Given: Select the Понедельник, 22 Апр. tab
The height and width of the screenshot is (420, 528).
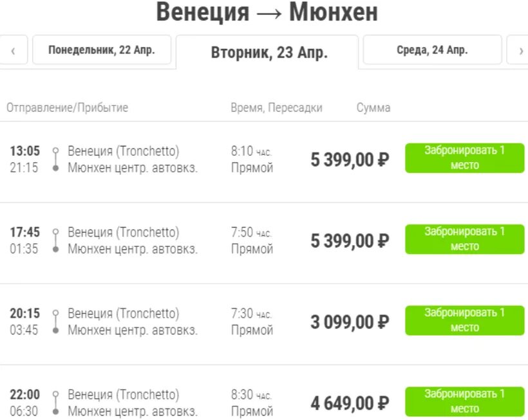Looking at the screenshot, I should point(102,50).
